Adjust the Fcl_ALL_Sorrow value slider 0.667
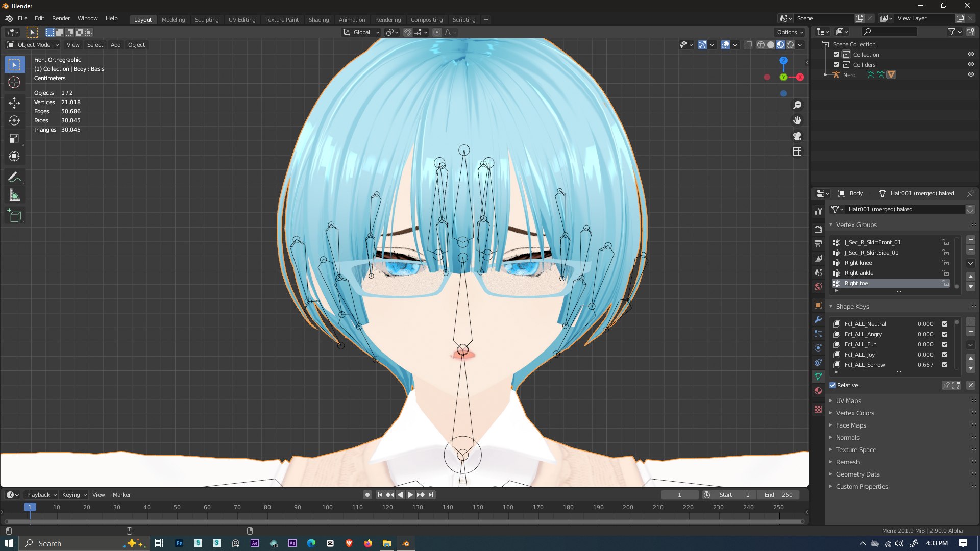 [925, 365]
